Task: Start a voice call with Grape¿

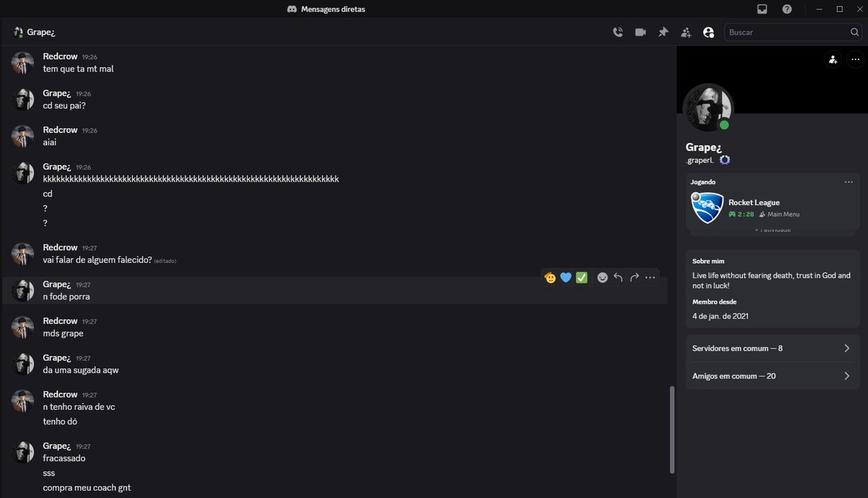Action: tap(618, 32)
